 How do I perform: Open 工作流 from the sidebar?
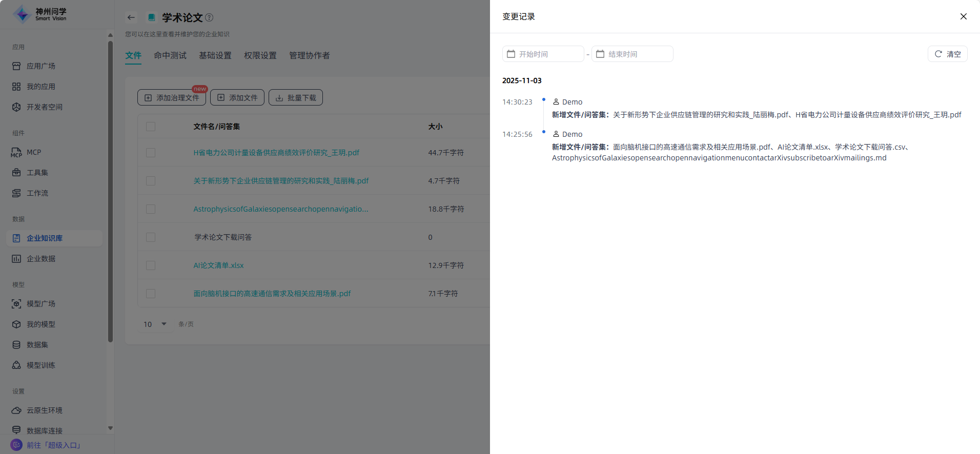pyautogui.click(x=37, y=193)
